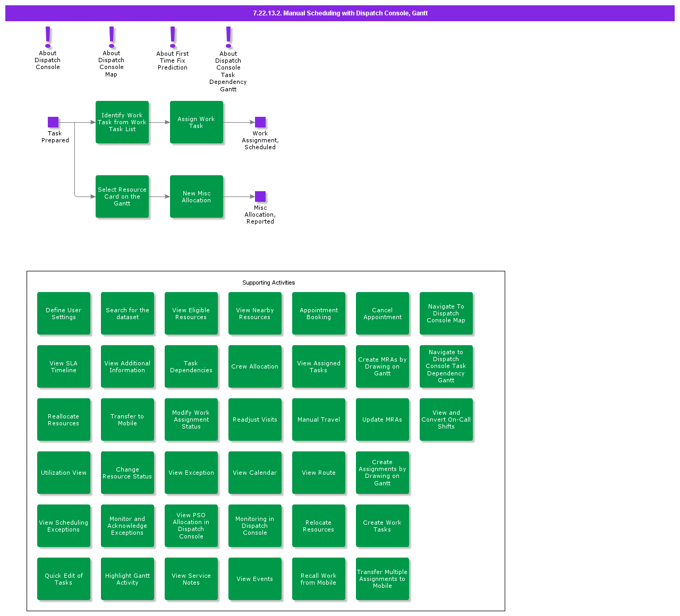Click the 7.22.13.2 Manual Scheduling title bar

(x=340, y=13)
